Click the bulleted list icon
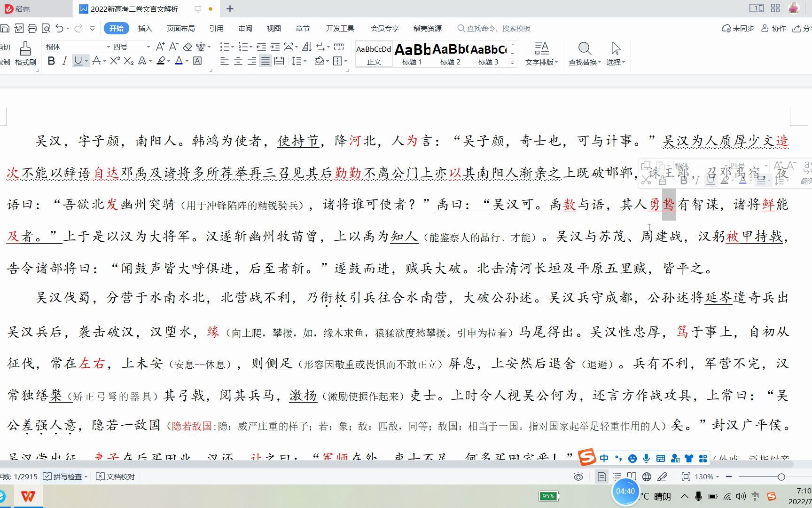The image size is (812, 508). click(225, 47)
